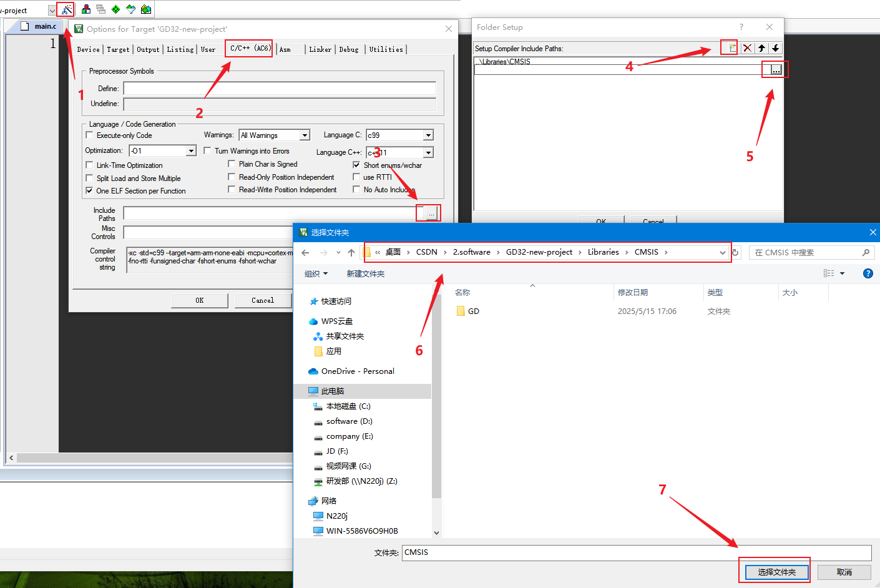Move include path down in Folder Setup
The width and height of the screenshot is (880, 588).
(775, 48)
